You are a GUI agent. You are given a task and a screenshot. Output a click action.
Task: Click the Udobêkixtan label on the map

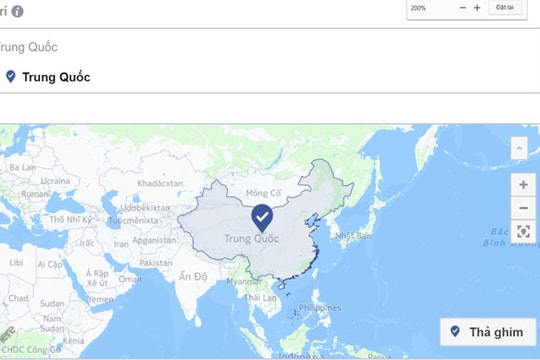pos(145,208)
